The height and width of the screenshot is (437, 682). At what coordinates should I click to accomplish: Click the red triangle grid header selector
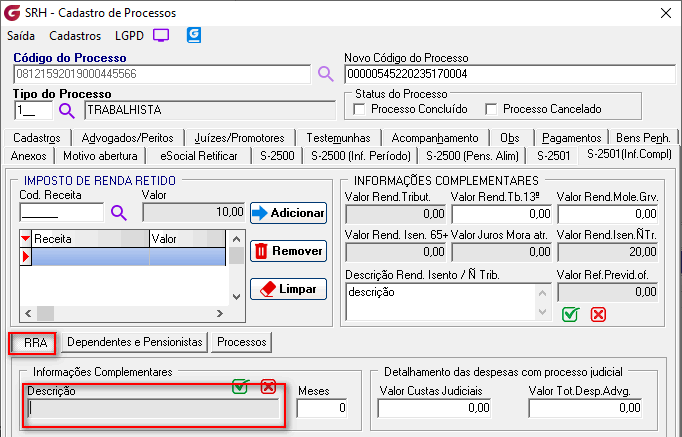[26, 238]
